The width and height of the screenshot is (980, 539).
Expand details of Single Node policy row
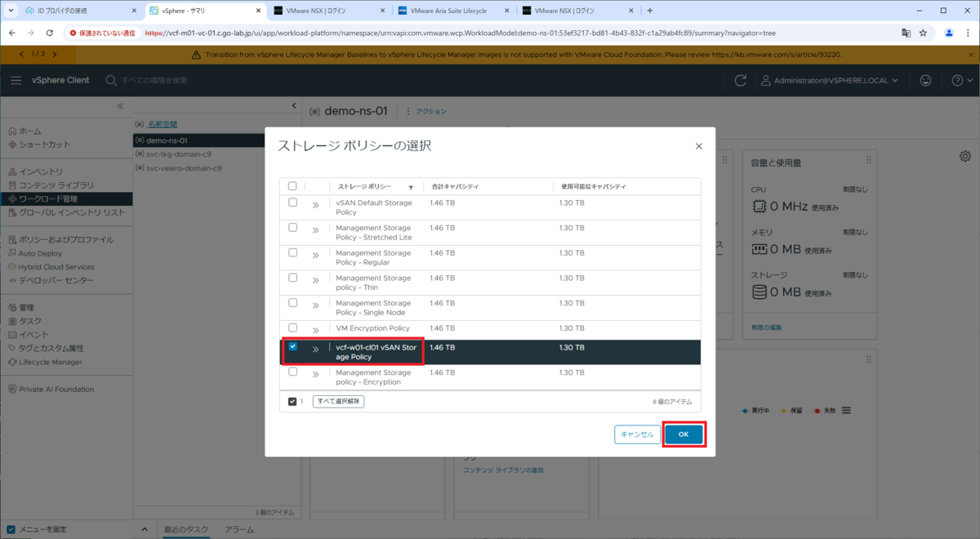coord(315,306)
